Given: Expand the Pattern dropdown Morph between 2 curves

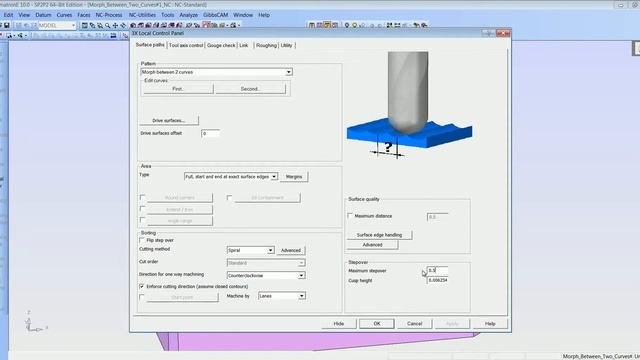Looking at the screenshot, I should [x=289, y=72].
